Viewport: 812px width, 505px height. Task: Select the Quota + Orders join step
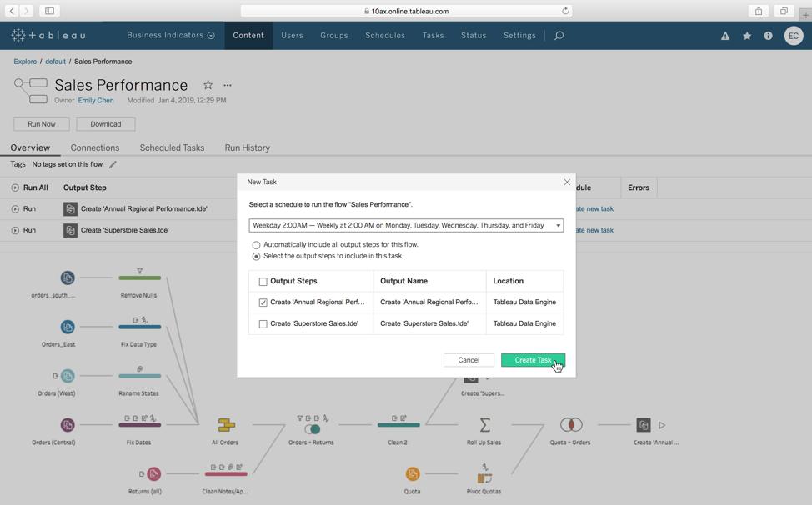[571, 425]
